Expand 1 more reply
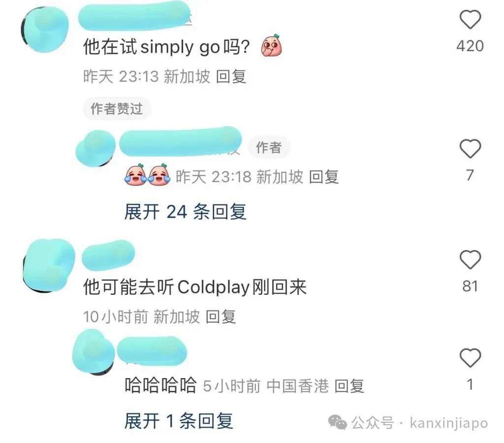This screenshot has width=504, height=443. 179,421
